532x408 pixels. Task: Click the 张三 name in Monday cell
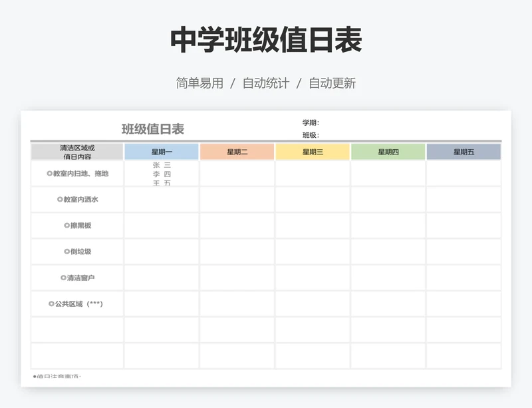162,165
